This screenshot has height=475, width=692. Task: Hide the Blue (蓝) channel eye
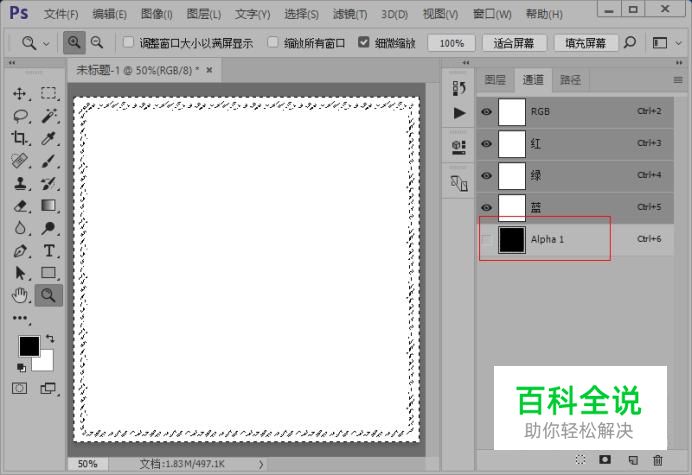click(486, 207)
